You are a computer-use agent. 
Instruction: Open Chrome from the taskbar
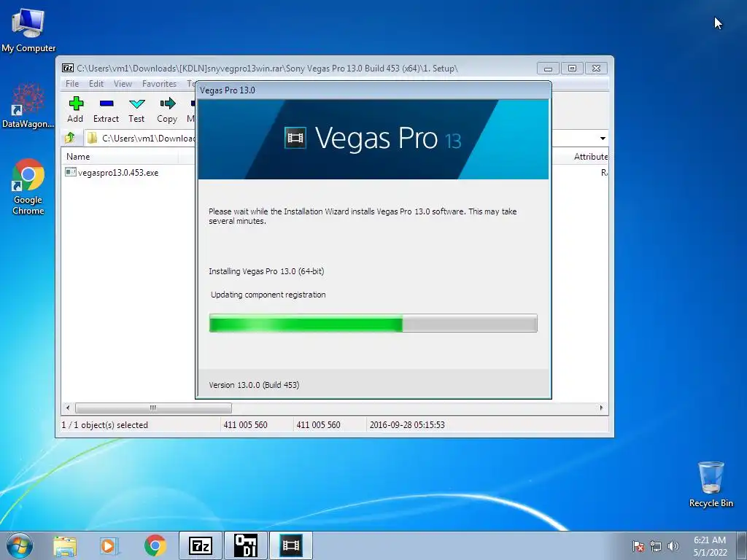click(155, 545)
